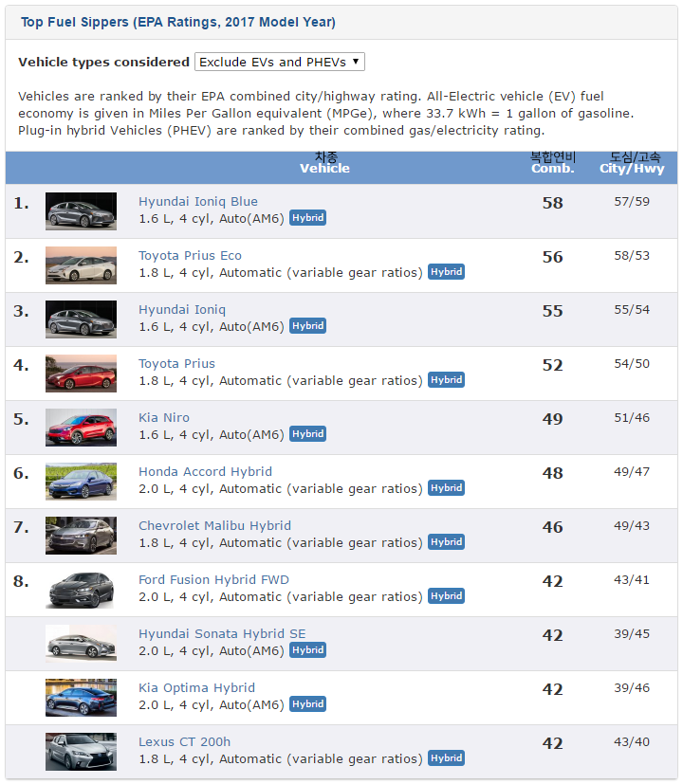Click the Hybrid badge on Hyundai Sonata row
The image size is (683, 784).
tap(307, 650)
